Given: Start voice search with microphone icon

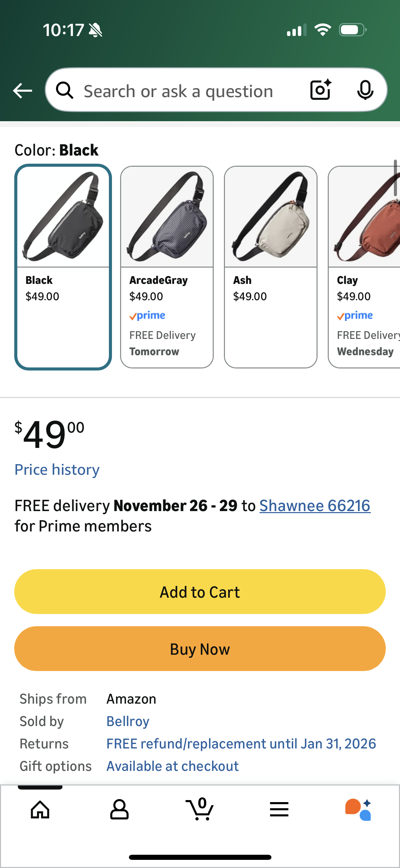Looking at the screenshot, I should [x=365, y=90].
